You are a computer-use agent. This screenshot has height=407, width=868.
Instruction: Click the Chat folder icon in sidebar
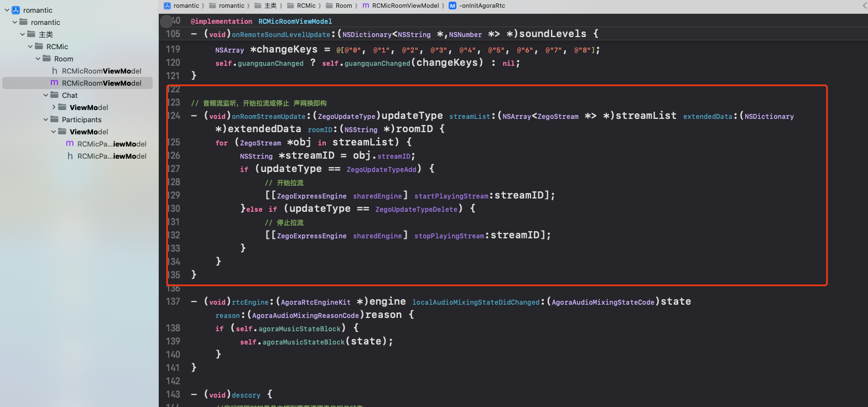pos(55,95)
